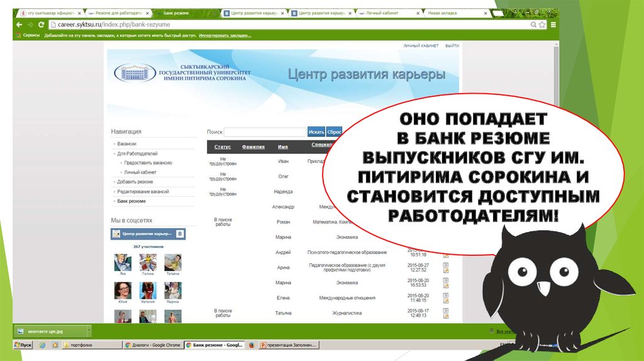This screenshot has width=644, height=361.
Task: Click the Наталия member avatar thumbnail
Action: tap(148, 291)
